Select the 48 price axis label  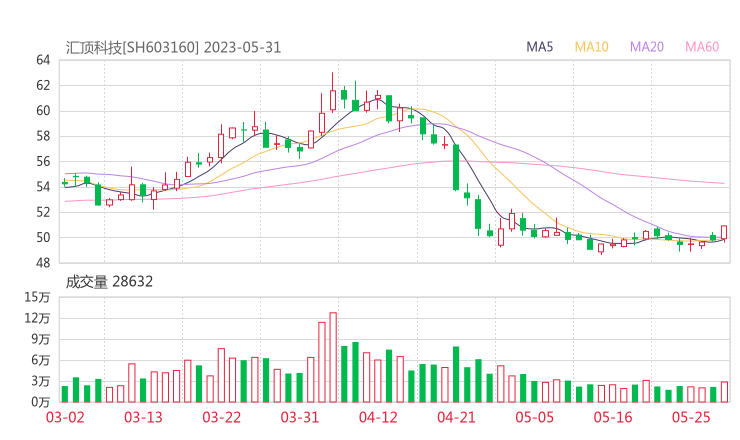[x=43, y=263]
